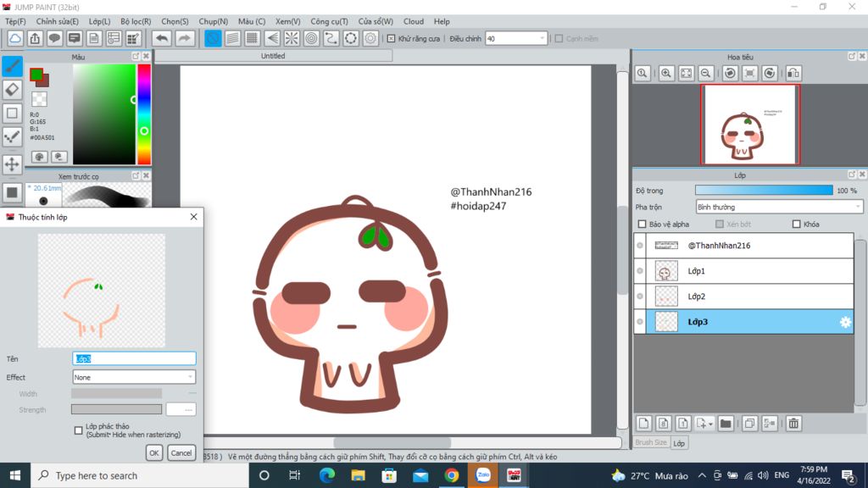Open the Cloud menu

pos(414,21)
